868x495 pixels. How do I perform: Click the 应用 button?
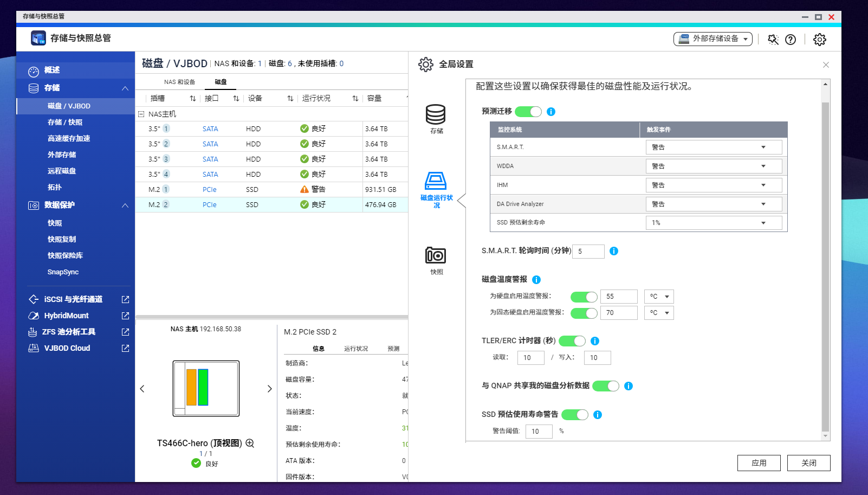point(759,463)
